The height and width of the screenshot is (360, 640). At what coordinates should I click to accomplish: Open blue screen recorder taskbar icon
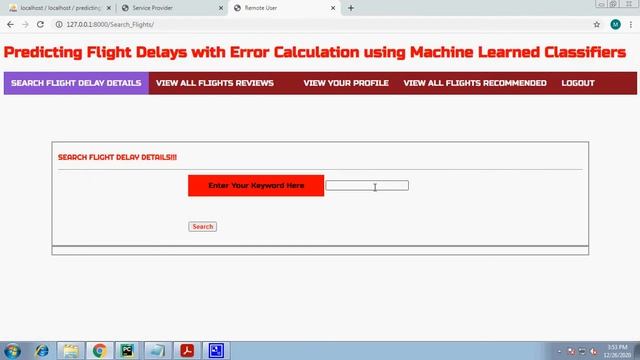click(216, 351)
